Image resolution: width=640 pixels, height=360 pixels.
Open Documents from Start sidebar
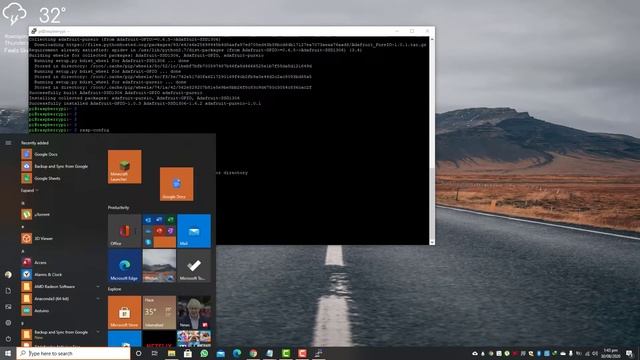tap(8, 291)
